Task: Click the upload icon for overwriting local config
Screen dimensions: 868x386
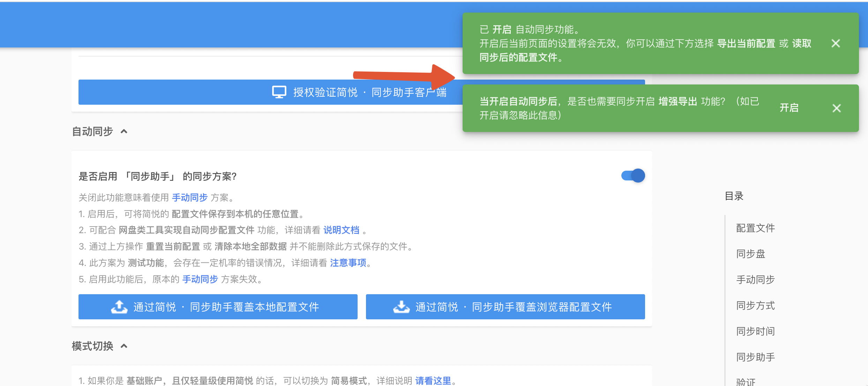Action: pos(119,307)
